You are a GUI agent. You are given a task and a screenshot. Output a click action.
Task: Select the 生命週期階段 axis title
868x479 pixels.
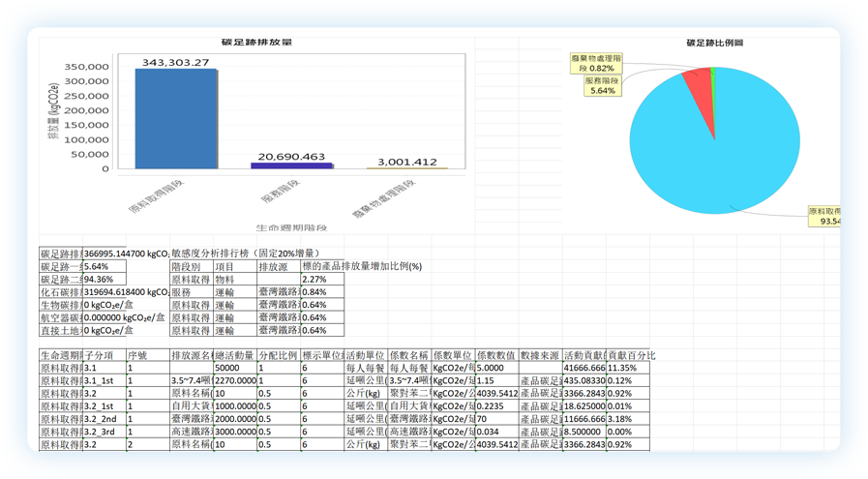click(291, 227)
